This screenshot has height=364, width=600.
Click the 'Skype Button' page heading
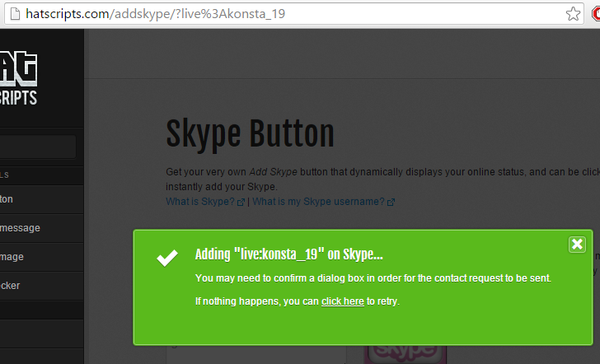251,133
